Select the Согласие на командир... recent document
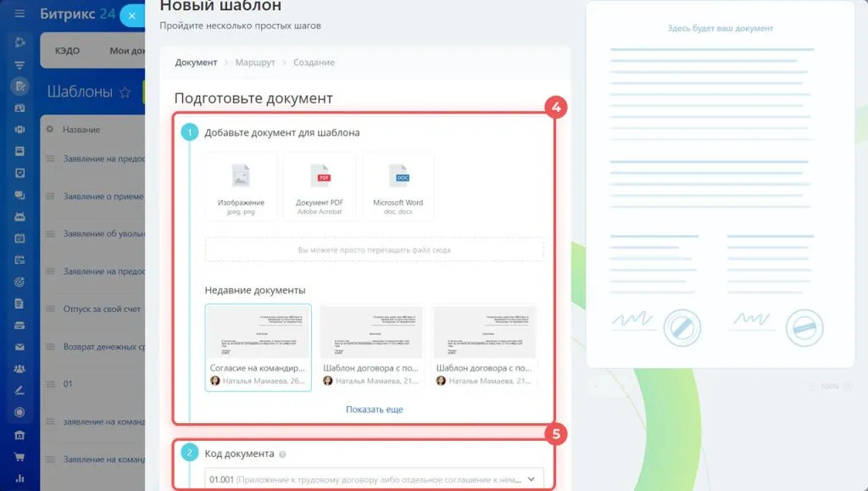 pos(258,348)
